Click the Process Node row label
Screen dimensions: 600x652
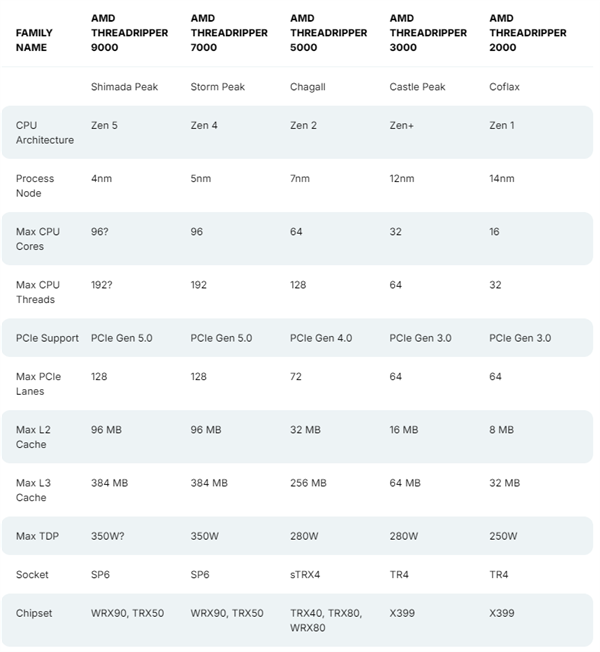(35, 185)
